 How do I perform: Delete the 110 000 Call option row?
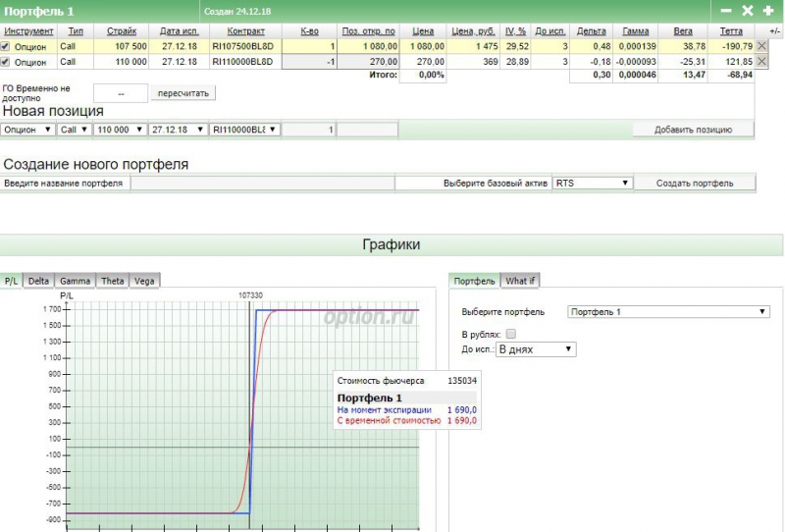(762, 62)
